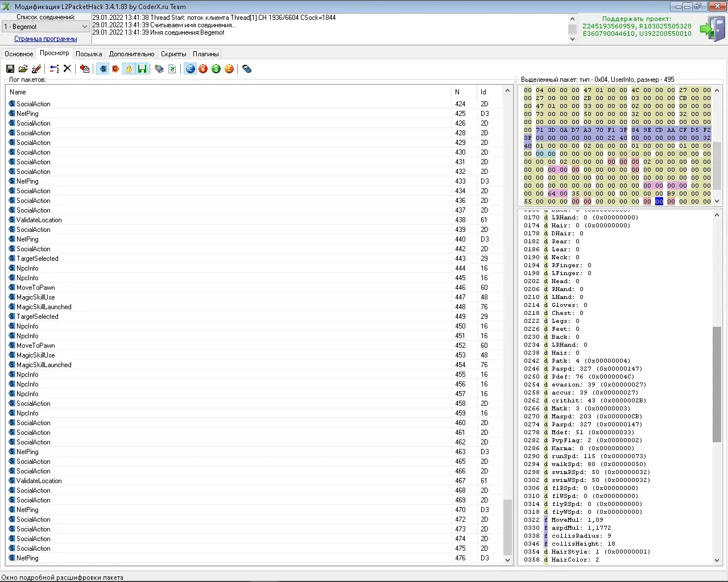Click the L2PacketHack title bar app icon
The width and height of the screenshot is (728, 582).
6,6
